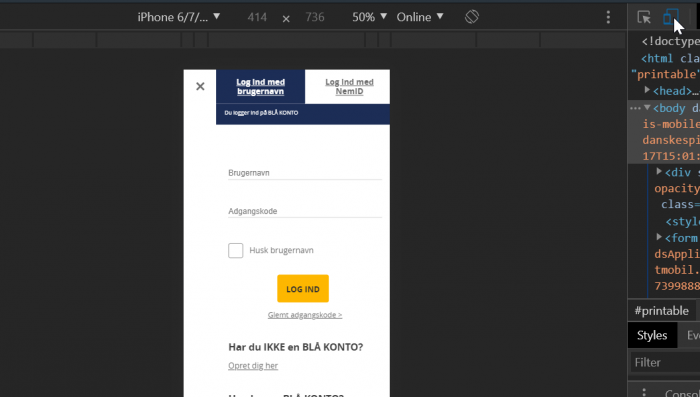The image size is (700, 397).
Task: Expand the head element node
Action: pos(647,90)
